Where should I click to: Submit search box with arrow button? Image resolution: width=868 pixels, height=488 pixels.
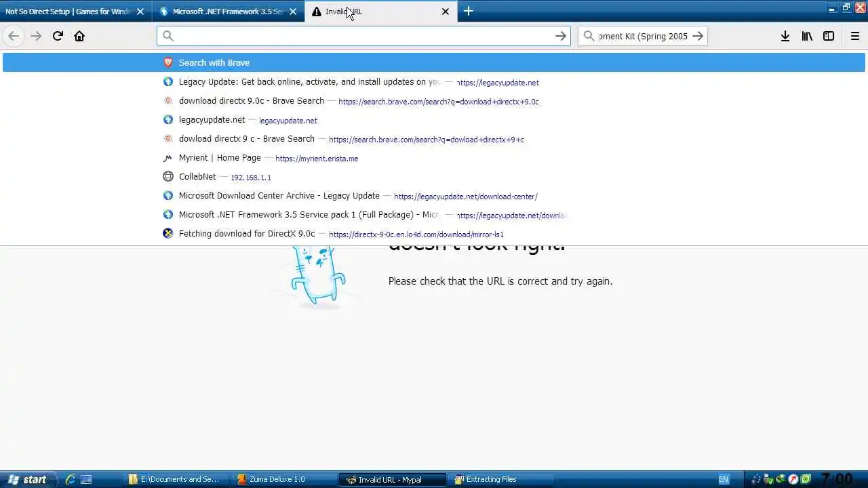698,36
